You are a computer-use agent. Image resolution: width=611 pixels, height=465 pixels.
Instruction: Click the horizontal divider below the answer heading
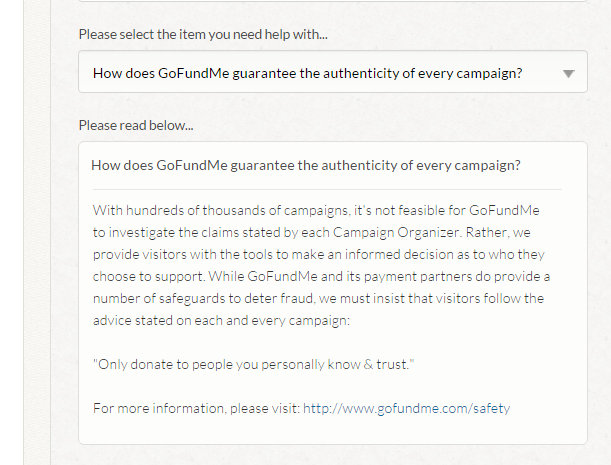pyautogui.click(x=327, y=189)
